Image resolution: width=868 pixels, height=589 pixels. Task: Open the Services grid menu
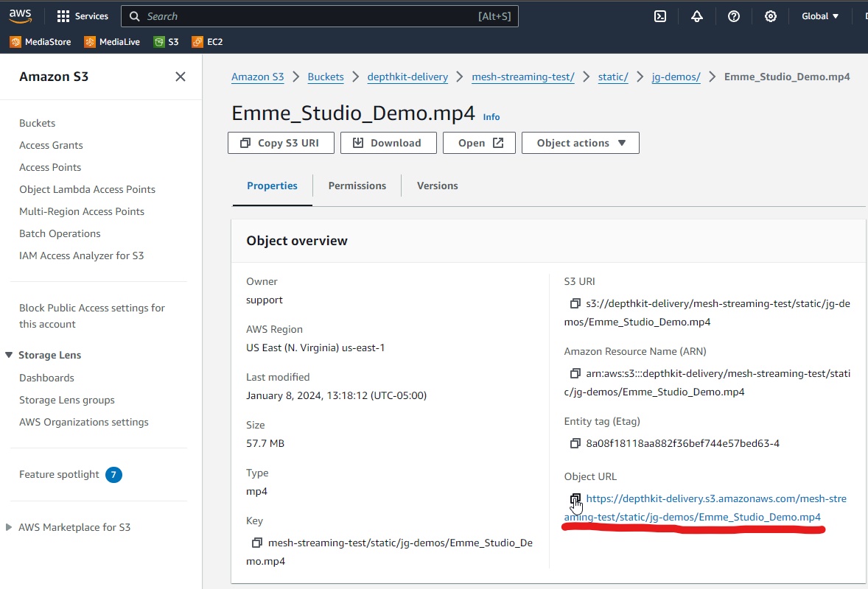[x=83, y=16]
